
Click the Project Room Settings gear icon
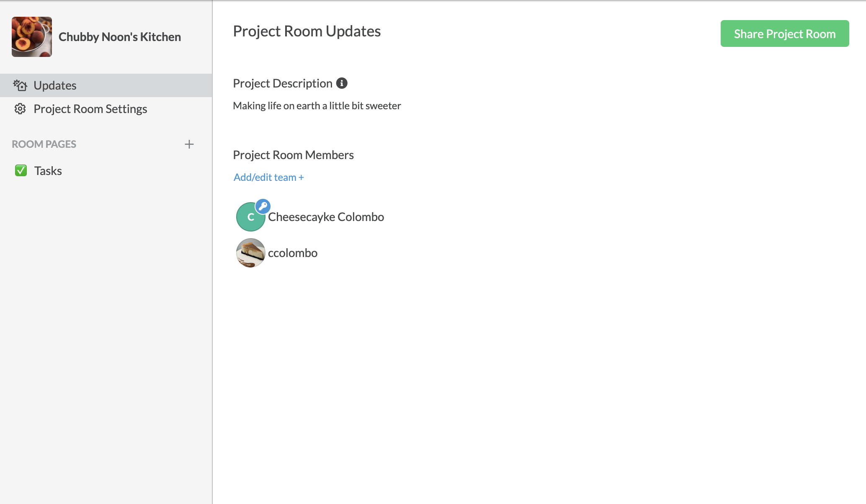coord(20,109)
